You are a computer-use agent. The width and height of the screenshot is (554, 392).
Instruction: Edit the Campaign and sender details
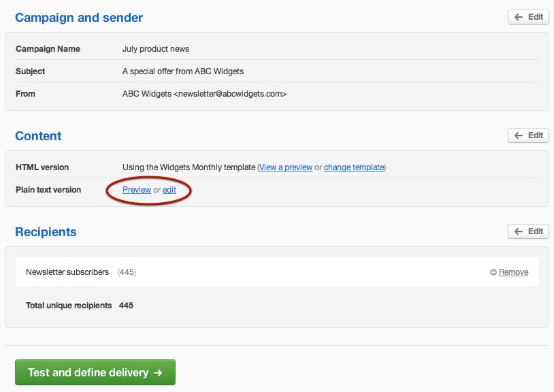point(528,16)
